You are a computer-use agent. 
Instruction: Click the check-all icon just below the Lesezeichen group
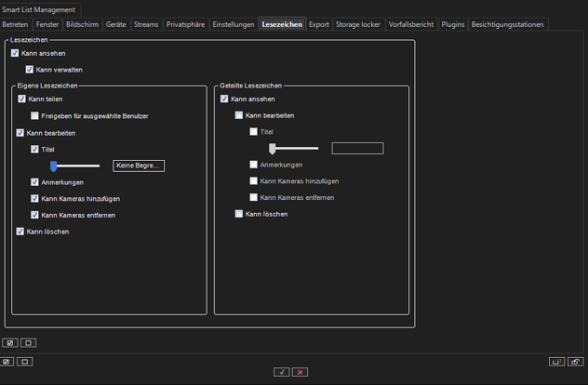click(9, 342)
